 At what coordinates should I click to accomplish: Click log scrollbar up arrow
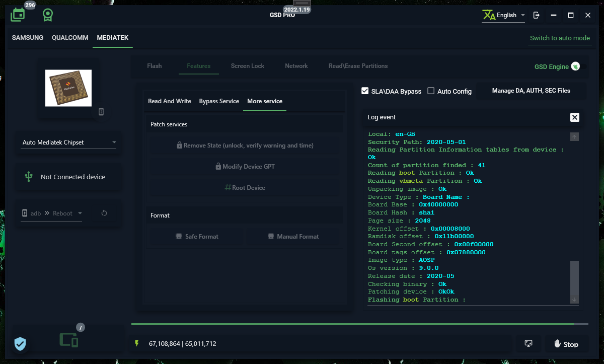574,136
